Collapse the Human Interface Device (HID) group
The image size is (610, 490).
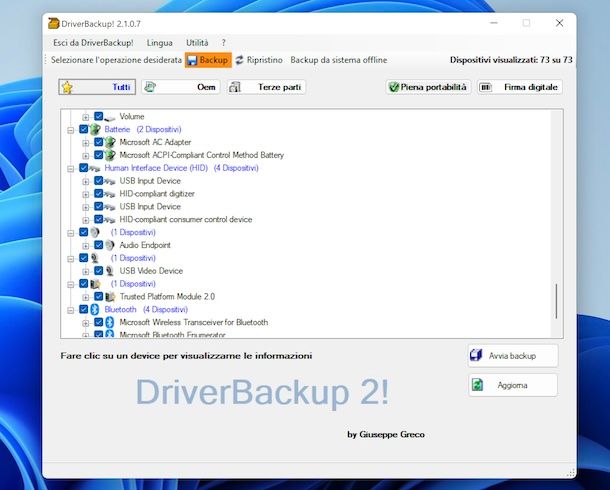click(71, 168)
